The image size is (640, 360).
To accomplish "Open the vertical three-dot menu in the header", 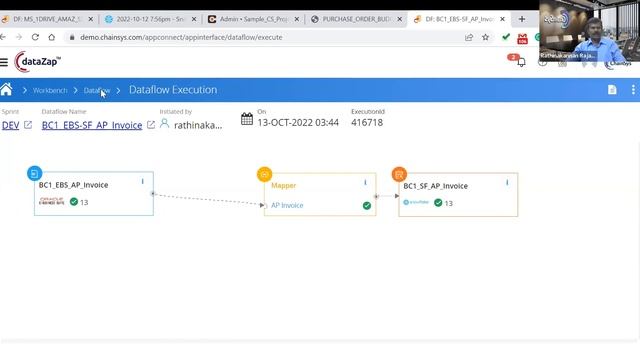I will (x=633, y=90).
